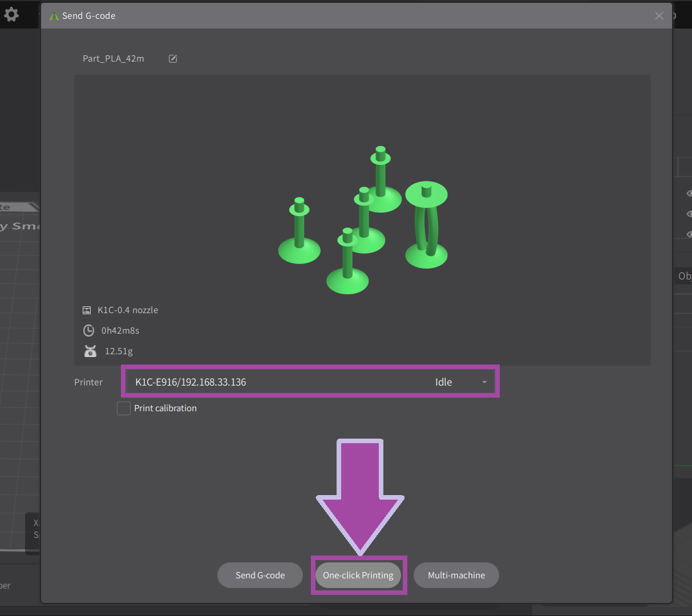
Task: Click the clock icon beside 0h42m8s
Action: [88, 331]
